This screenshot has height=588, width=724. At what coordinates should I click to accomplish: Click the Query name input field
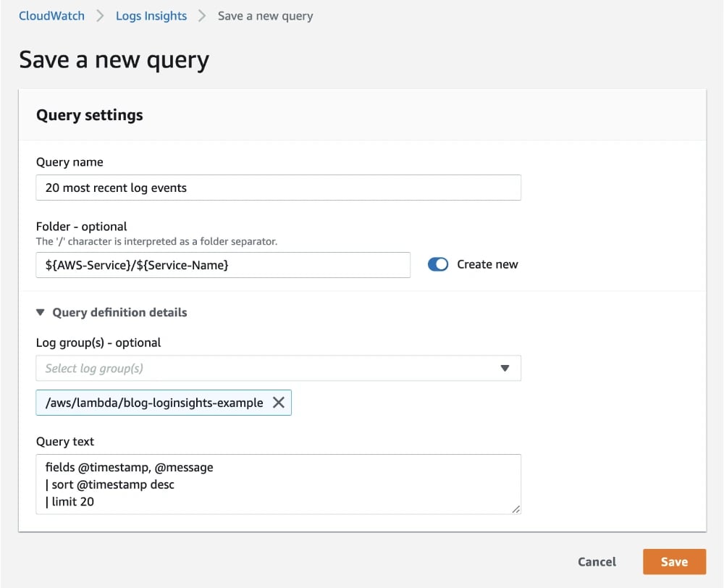point(278,188)
